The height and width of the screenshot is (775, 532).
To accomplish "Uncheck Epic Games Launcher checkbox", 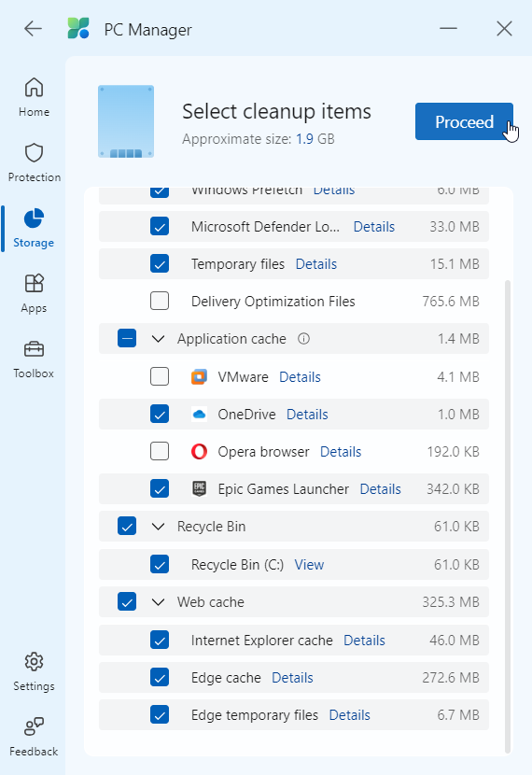I will [160, 489].
